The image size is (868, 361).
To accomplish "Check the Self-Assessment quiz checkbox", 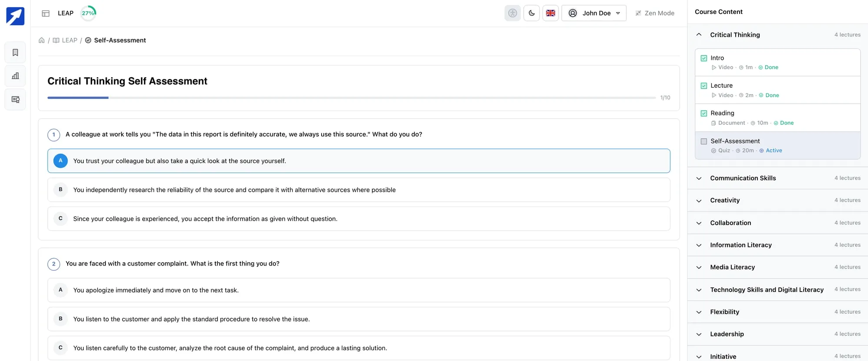I will [704, 141].
